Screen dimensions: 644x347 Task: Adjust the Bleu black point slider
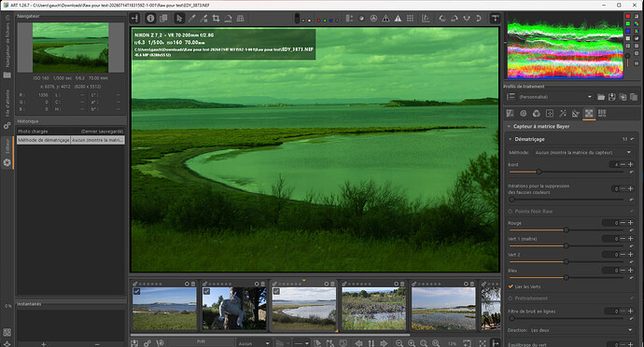(567, 278)
